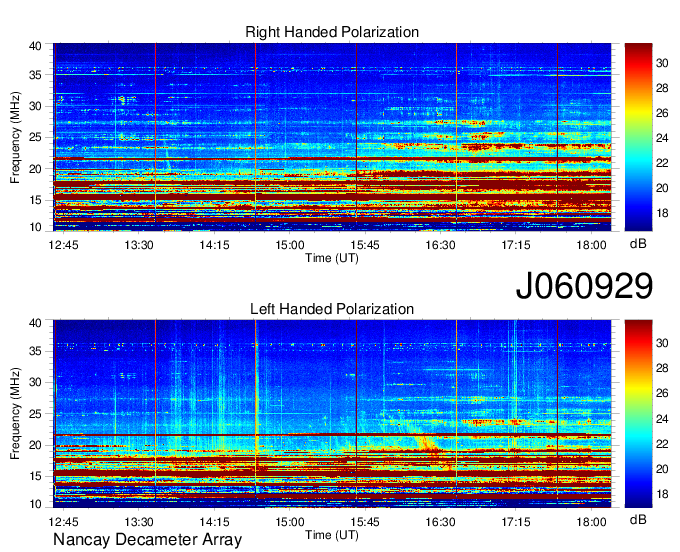The height and width of the screenshot is (552, 680).
Task: Click the bottom colorbar gradient
Action: pos(638,414)
